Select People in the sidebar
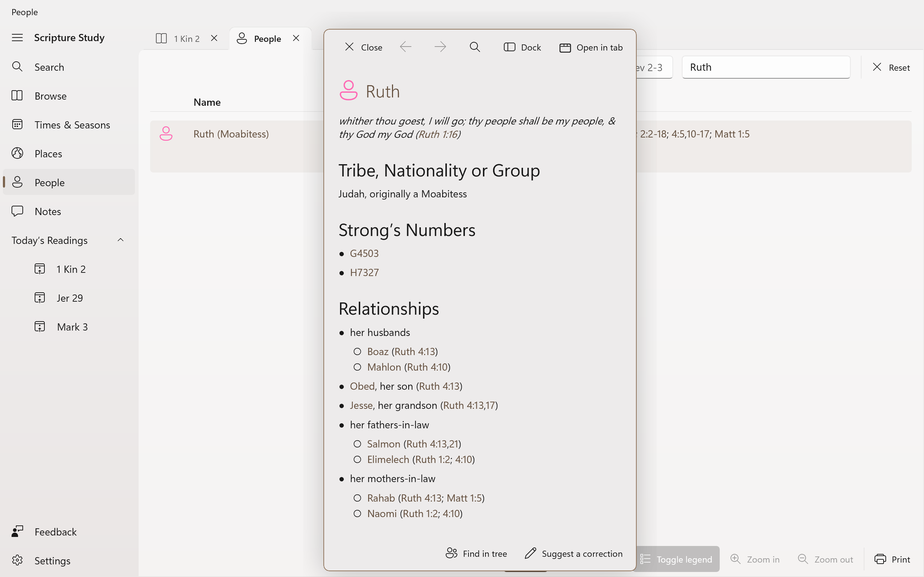 [x=69, y=183]
